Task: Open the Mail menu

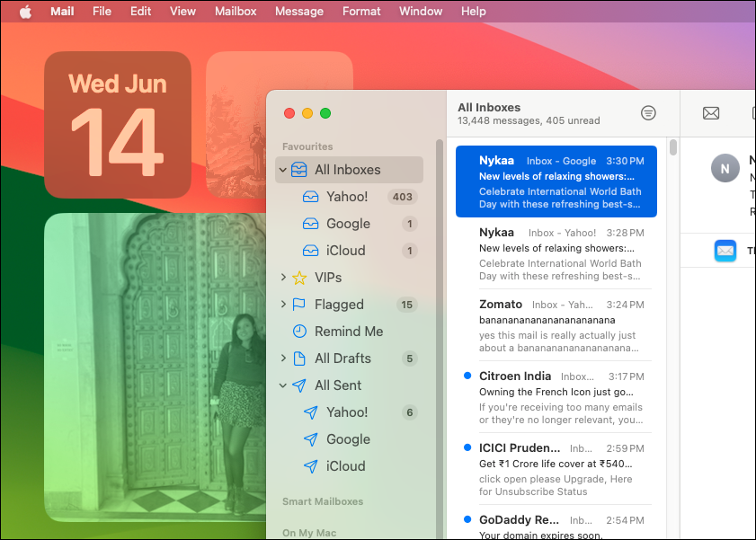Action: (x=62, y=11)
